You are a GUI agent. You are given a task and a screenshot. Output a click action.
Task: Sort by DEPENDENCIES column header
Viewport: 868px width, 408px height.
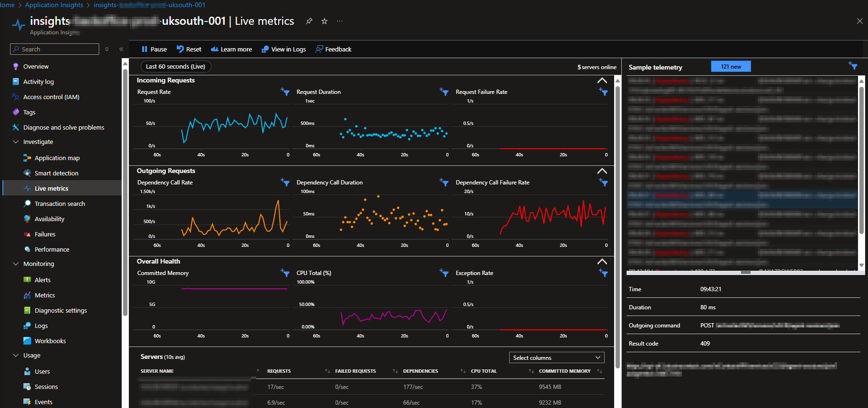coord(420,371)
